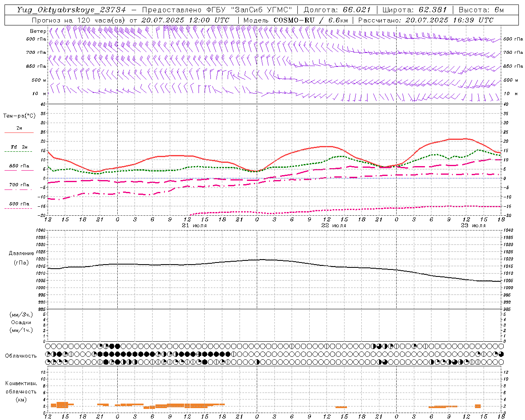Click the 40 tick on left temperature axis
Viewport: 525px width, 420px height.
(42, 104)
